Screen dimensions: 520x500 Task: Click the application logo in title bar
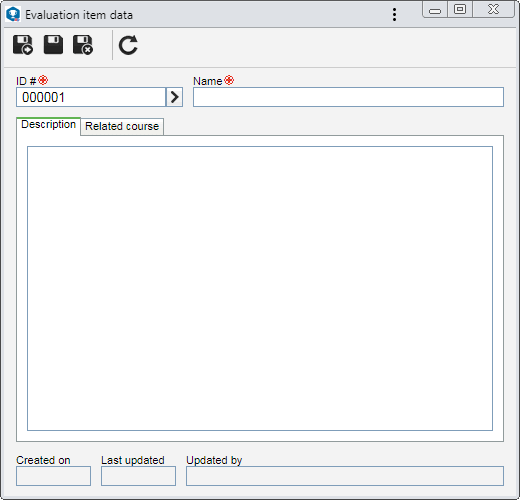(x=13, y=15)
